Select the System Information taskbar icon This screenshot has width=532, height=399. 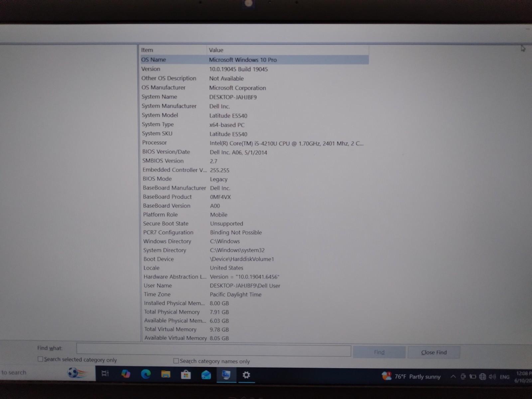point(226,375)
